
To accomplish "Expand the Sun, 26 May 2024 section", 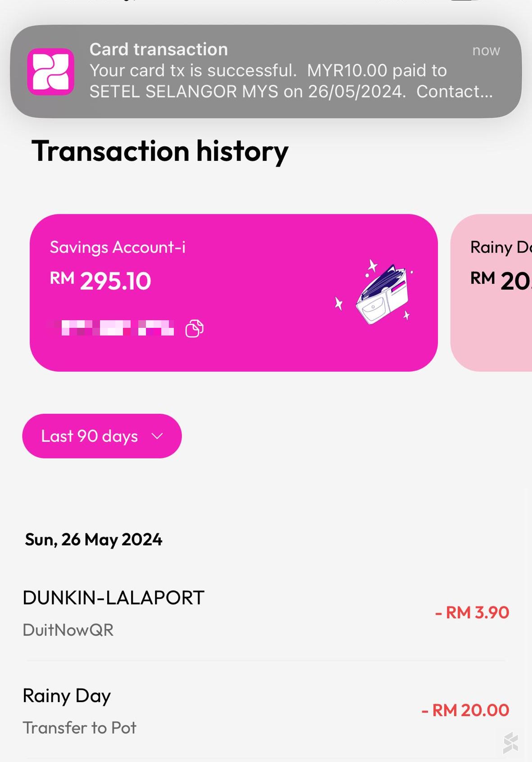I will (94, 540).
